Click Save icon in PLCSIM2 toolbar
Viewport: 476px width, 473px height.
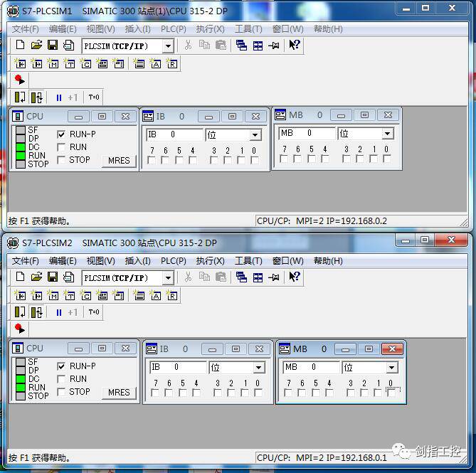53,277
